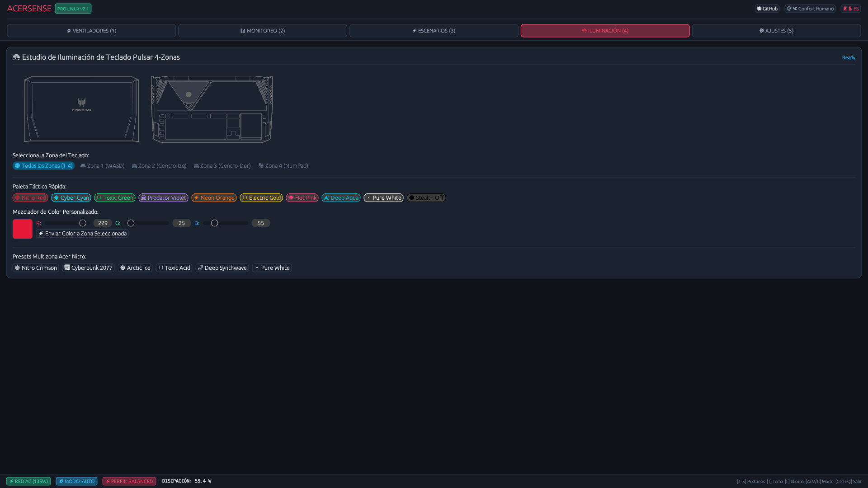Apply the Predator Violet quick color
This screenshot has height=488, width=868.
click(163, 198)
